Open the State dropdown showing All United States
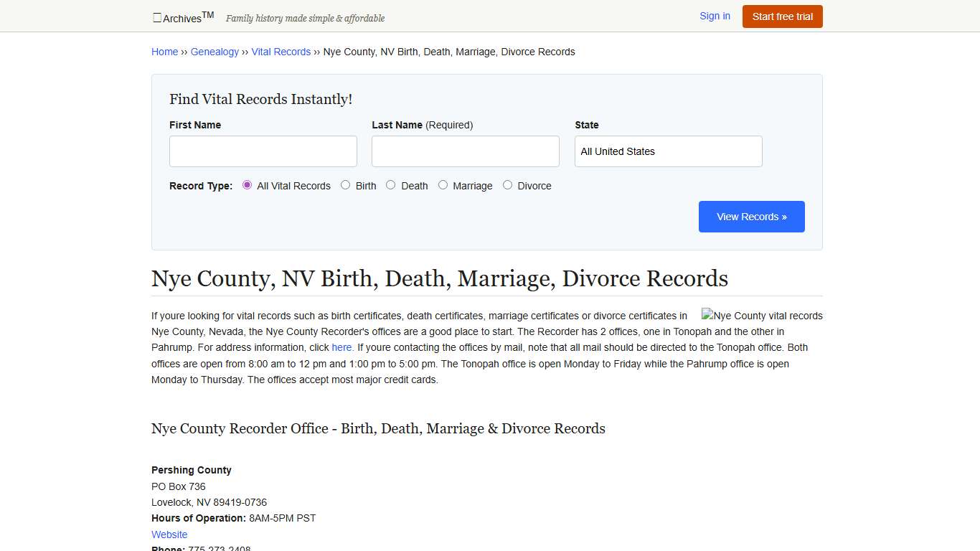The height and width of the screenshot is (551, 980). pyautogui.click(x=667, y=151)
